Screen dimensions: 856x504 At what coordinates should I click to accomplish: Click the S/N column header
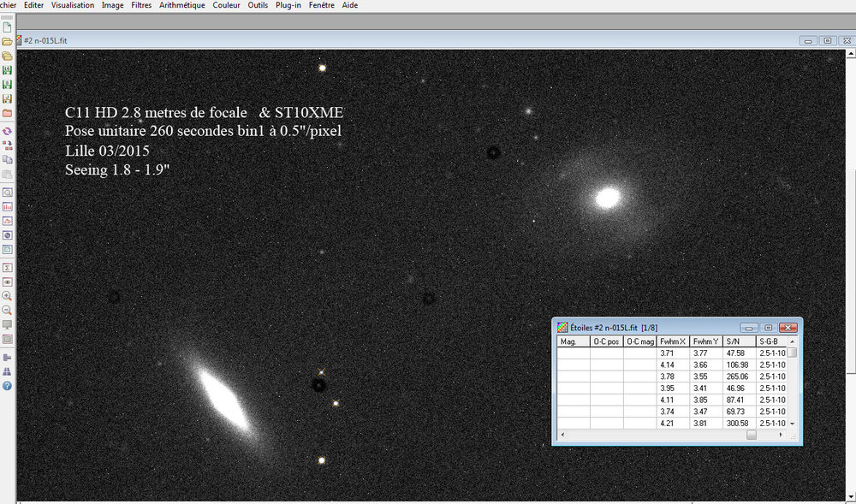click(x=740, y=341)
